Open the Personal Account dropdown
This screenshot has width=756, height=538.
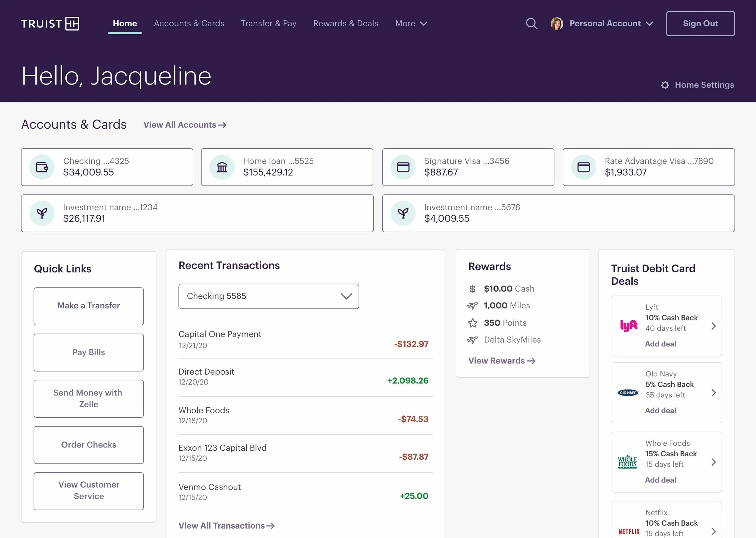[x=611, y=24]
